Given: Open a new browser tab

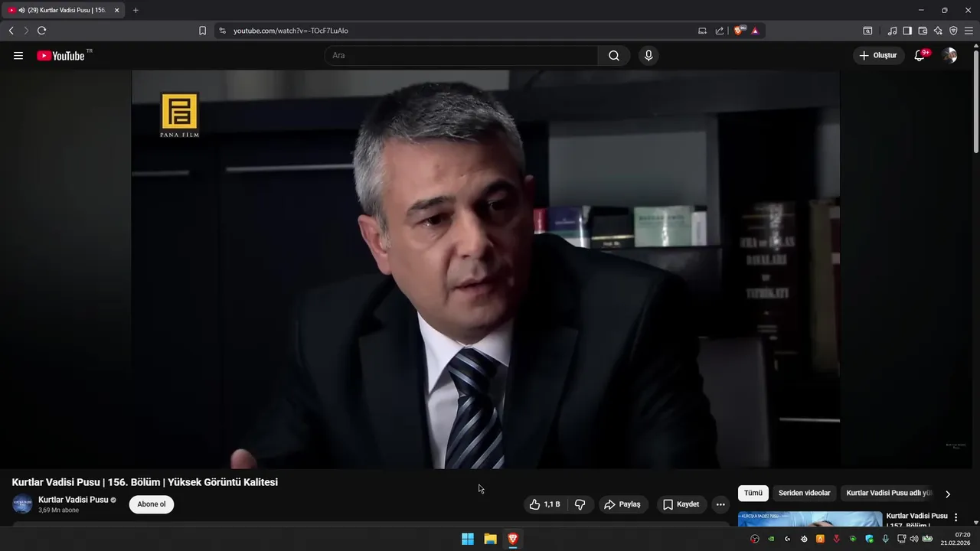Looking at the screenshot, I should click(x=136, y=10).
